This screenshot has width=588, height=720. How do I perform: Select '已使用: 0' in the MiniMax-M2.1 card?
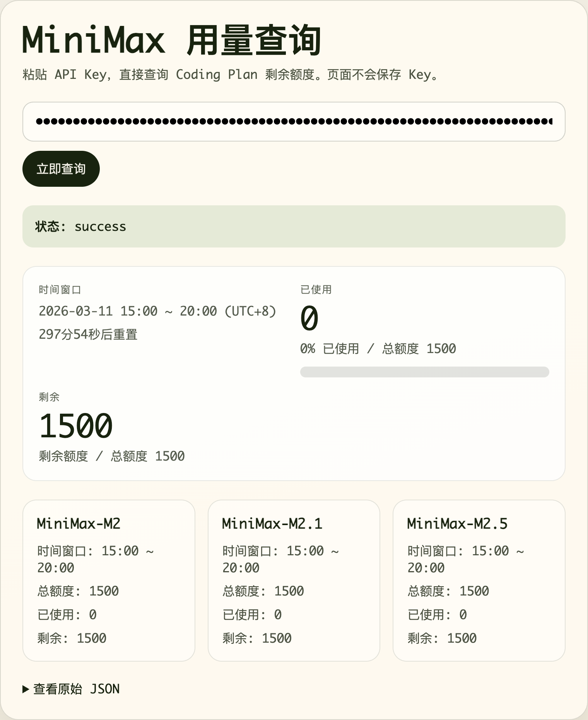[252, 614]
